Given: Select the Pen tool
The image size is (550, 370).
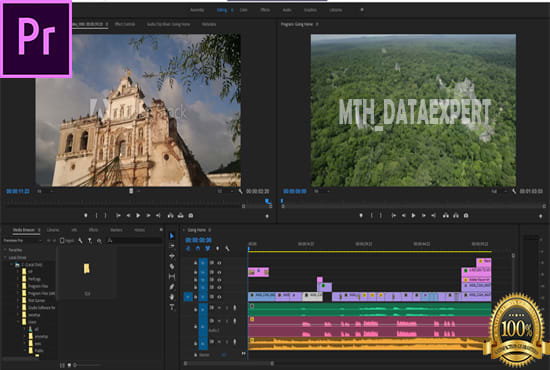Looking at the screenshot, I should 172,287.
